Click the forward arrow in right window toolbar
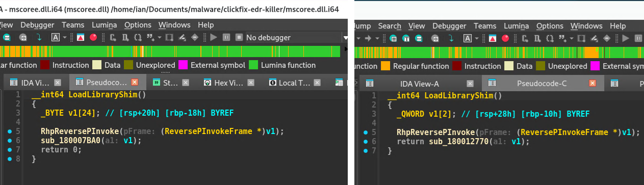 (x=369, y=38)
